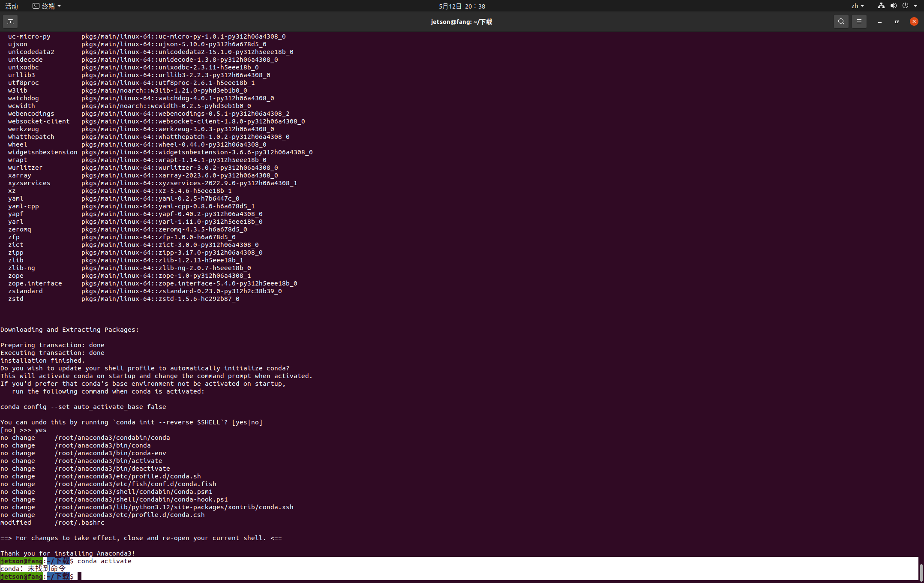Viewport: 924px width, 583px height.
Task: Click '/root/anaconda3/bin/conda-env' path line
Action: [83, 453]
